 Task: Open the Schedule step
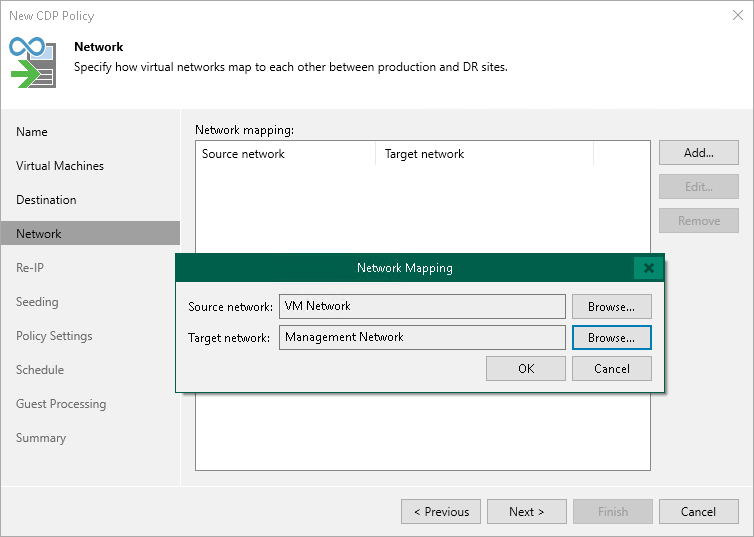[x=90, y=370]
